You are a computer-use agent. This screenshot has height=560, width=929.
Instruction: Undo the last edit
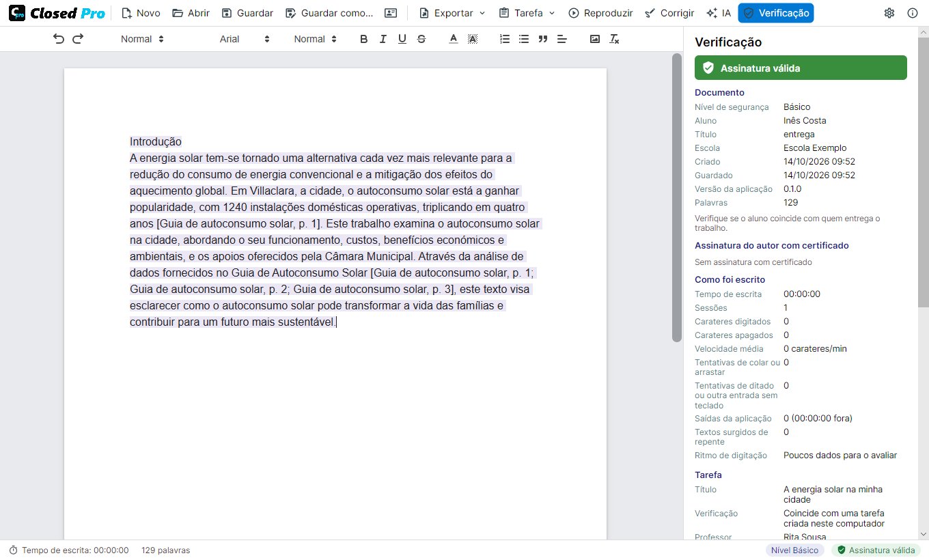[59, 39]
